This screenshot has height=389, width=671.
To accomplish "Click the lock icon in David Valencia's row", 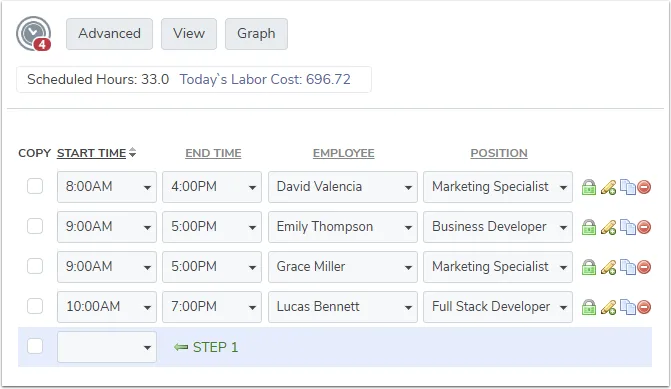I will pos(589,187).
